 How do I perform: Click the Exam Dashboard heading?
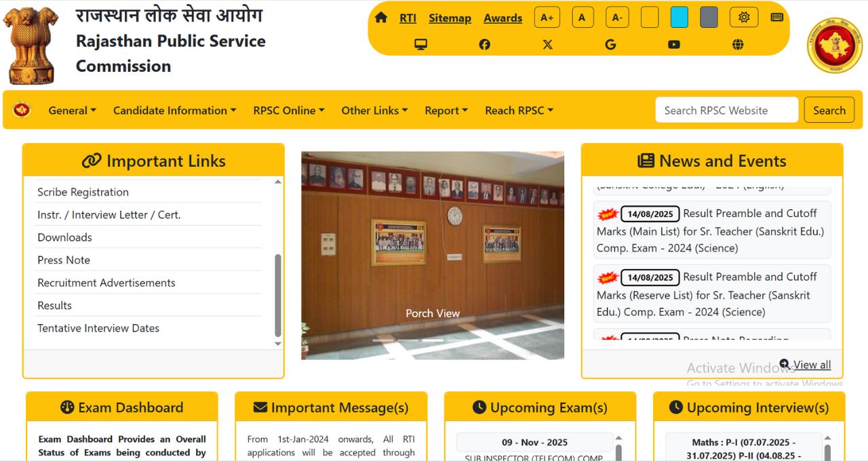(122, 407)
